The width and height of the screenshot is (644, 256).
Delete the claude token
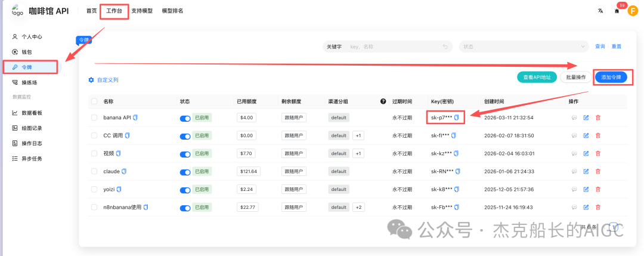598,171
